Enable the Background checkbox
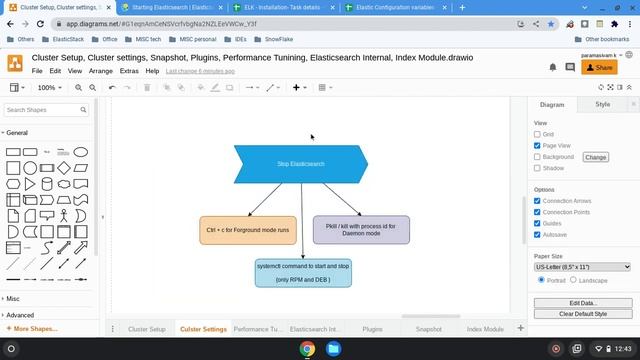Screen dimensions: 640x360 tap(537, 157)
